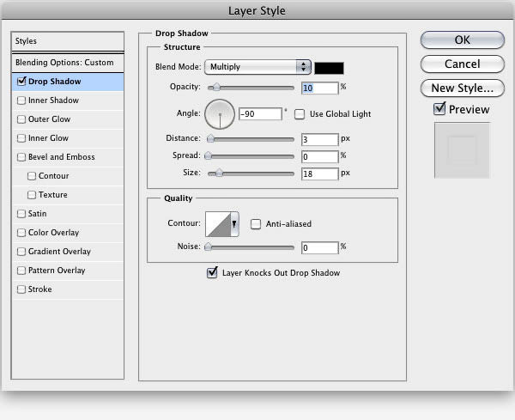Click the style preview thumbnail
Image resolution: width=515 pixels, height=420 pixels.
(462, 150)
